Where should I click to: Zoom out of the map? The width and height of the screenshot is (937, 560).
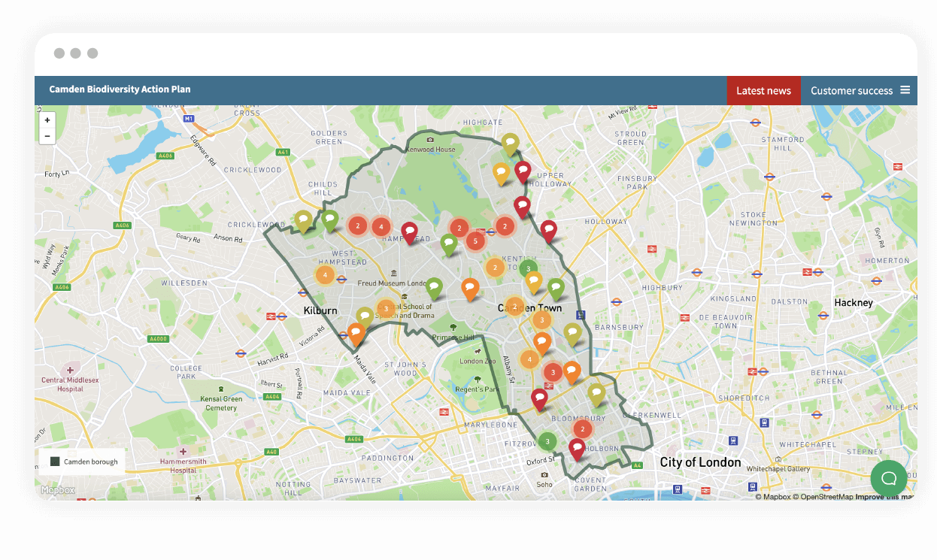click(x=47, y=136)
